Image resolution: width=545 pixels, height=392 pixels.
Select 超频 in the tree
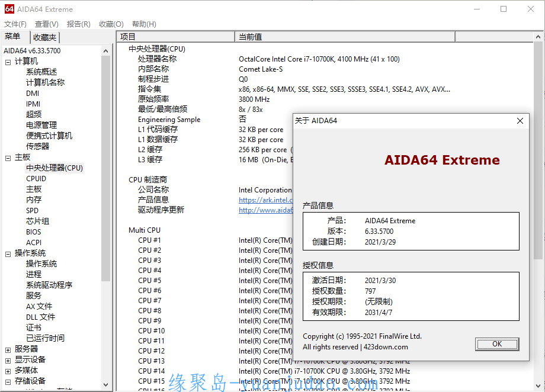pos(34,114)
